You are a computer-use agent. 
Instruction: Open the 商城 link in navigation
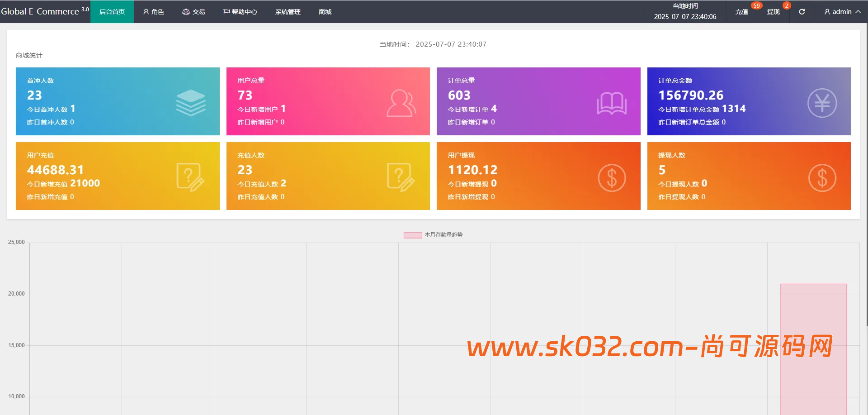(325, 12)
